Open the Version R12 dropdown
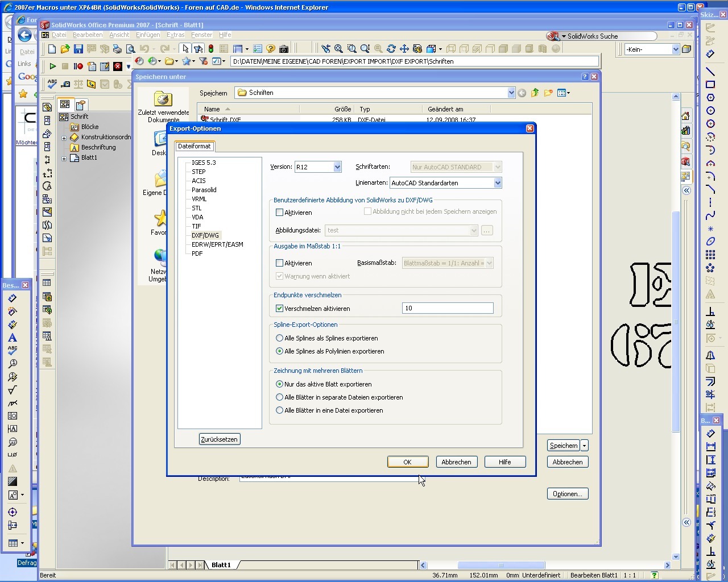Viewport: 728px width, 582px height. [337, 167]
